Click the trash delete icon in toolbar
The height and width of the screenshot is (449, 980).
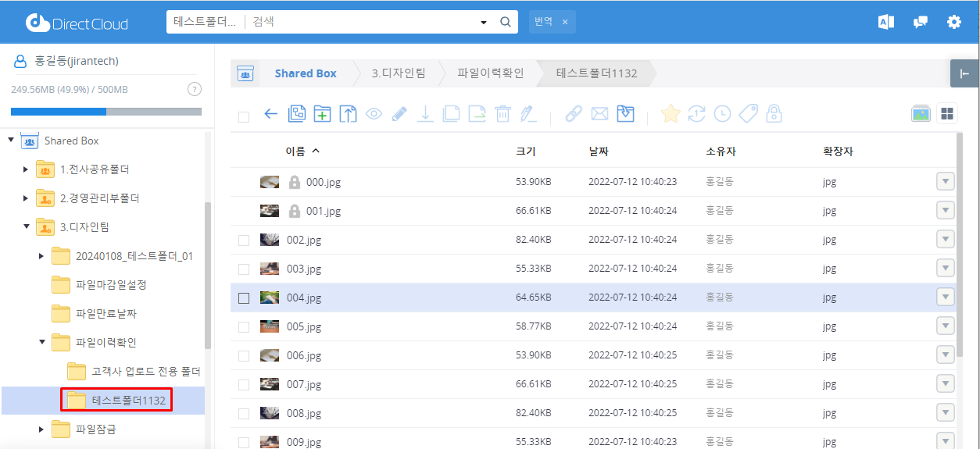click(x=503, y=114)
